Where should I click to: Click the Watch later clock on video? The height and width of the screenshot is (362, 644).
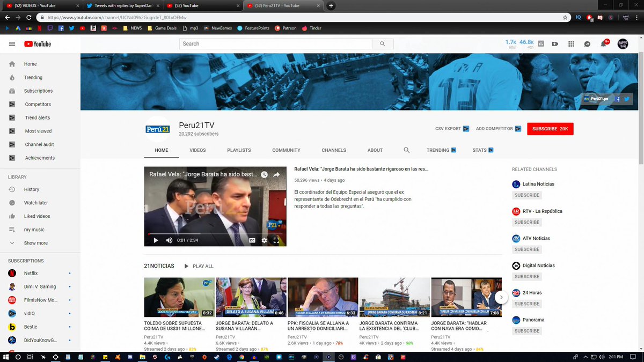264,175
